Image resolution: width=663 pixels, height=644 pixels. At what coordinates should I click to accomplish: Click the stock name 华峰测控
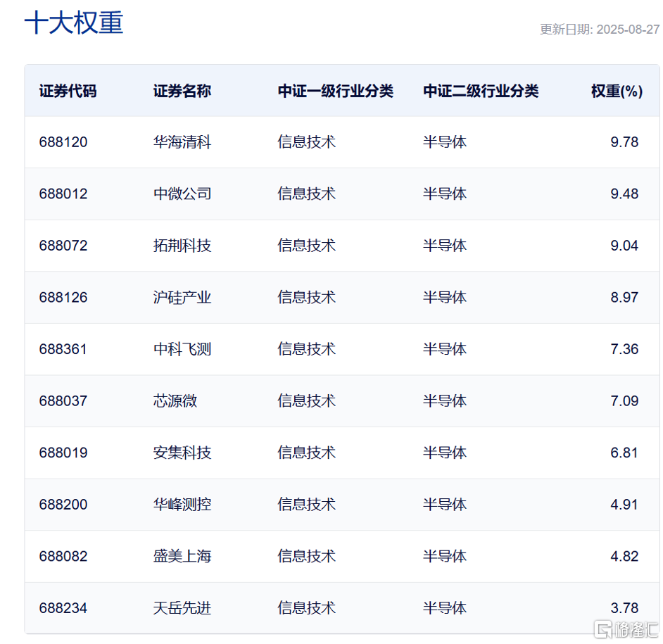click(x=182, y=505)
